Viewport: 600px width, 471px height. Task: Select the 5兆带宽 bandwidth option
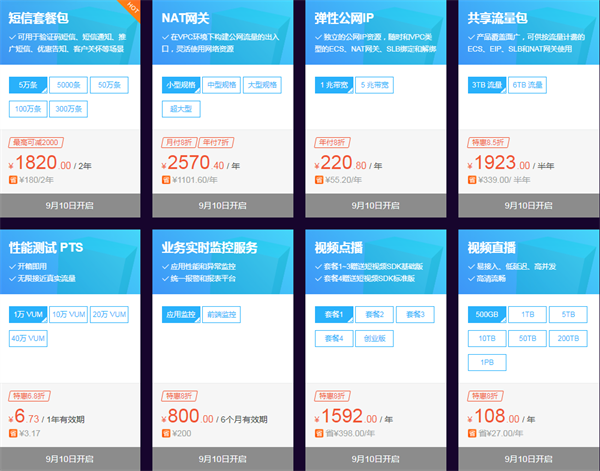[x=377, y=86]
